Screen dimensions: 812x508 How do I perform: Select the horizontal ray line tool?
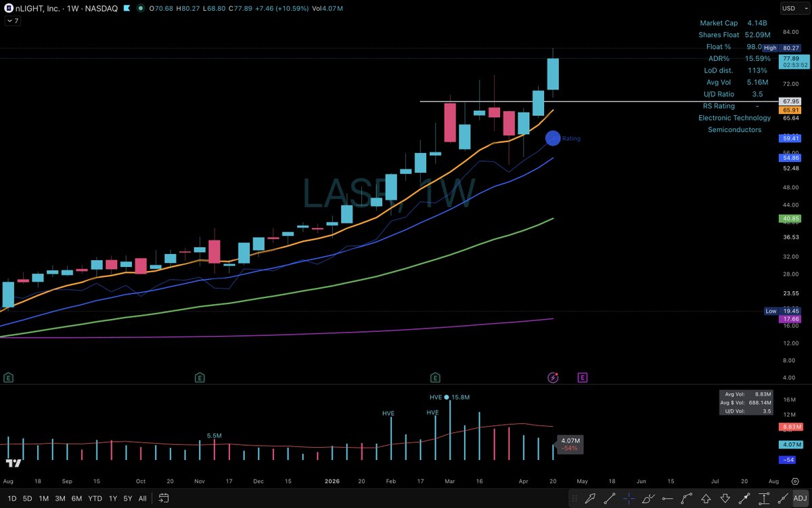[x=667, y=499]
